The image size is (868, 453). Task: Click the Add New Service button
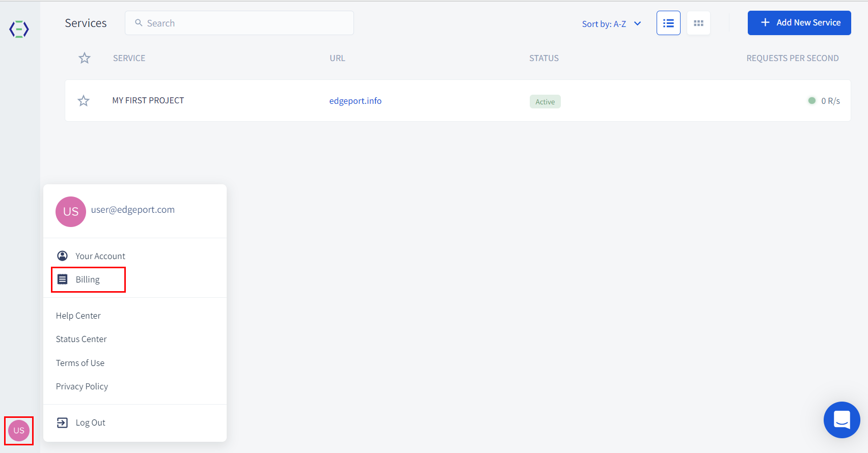[x=799, y=23]
